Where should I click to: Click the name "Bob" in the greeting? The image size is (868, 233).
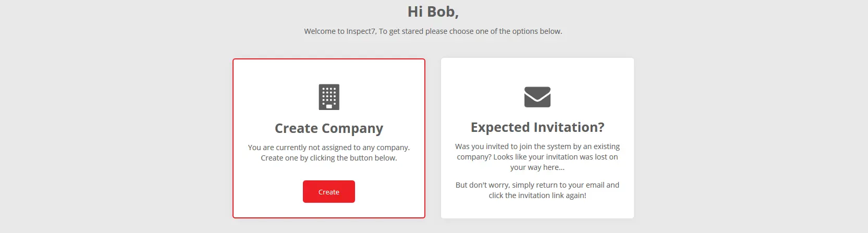441,11
